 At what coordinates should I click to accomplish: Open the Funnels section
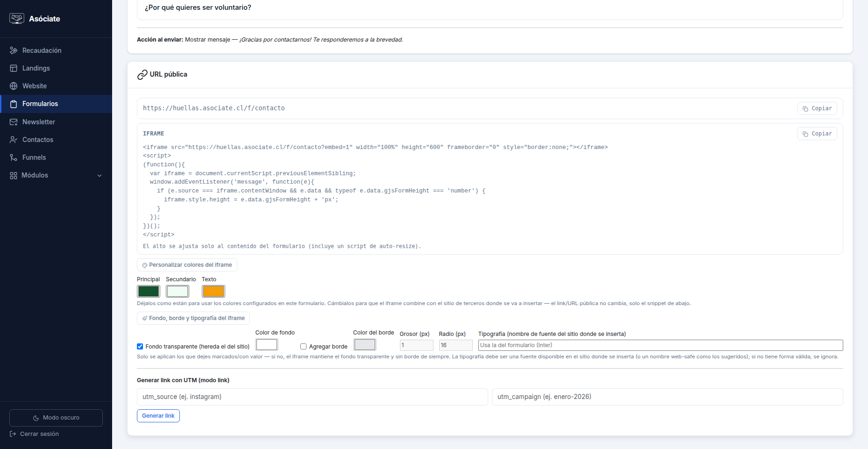coord(56,157)
